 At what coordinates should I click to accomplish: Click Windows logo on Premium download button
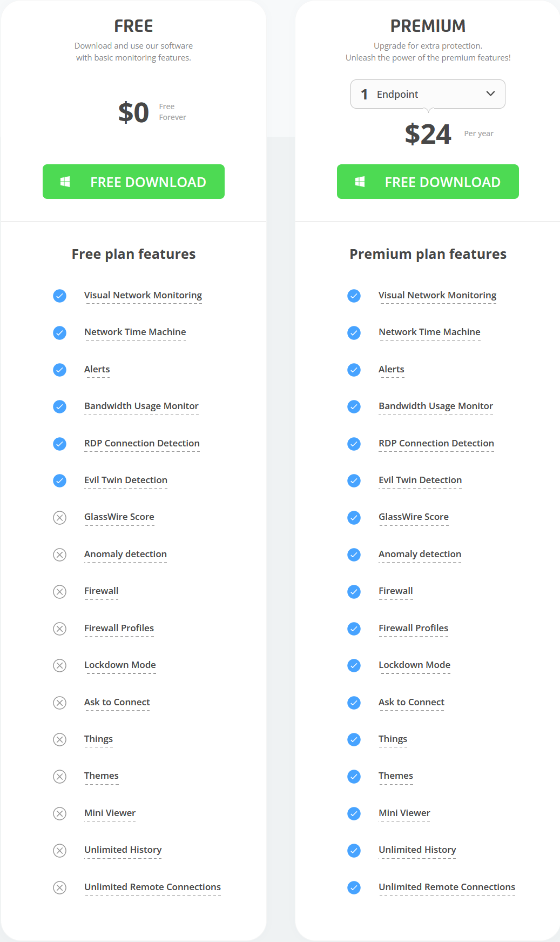click(x=360, y=182)
